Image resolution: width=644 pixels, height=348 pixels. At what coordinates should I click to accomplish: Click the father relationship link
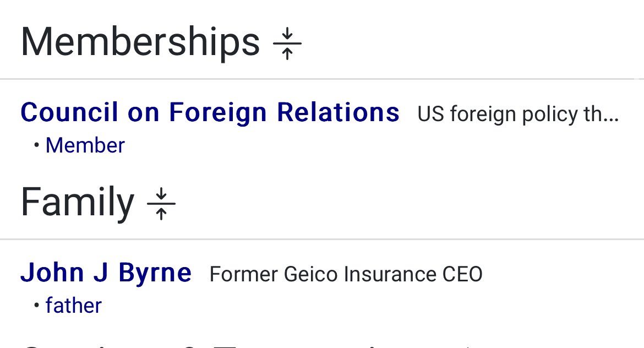click(73, 306)
